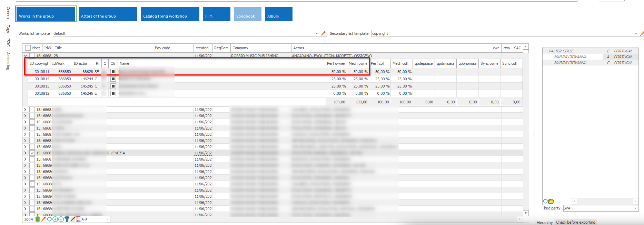Screen dimensions: 644x225
Task: Toggle Ctr checkbox for copyright 3010814
Action: click(113, 79)
